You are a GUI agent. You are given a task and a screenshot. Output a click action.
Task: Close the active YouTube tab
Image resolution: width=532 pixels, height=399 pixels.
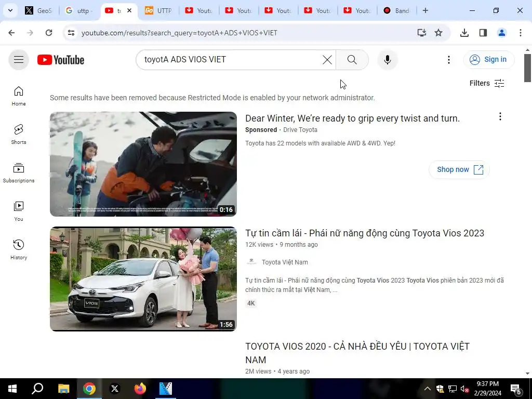[129, 10]
